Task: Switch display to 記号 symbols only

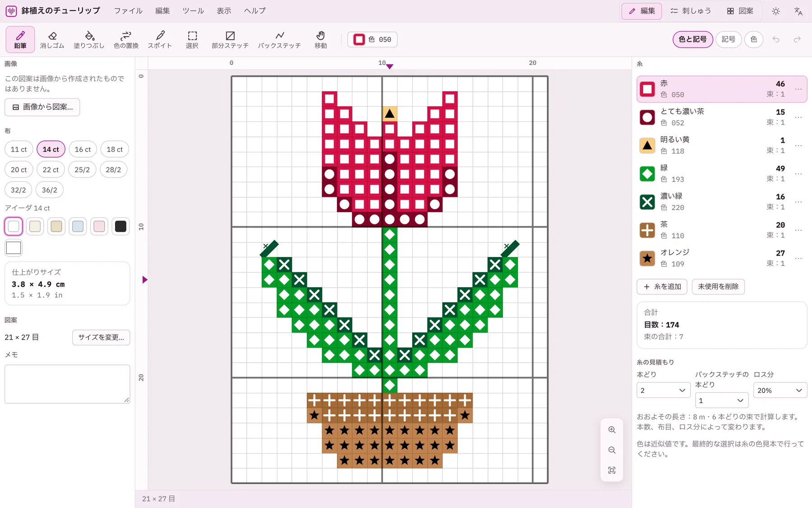Action: [x=729, y=39]
